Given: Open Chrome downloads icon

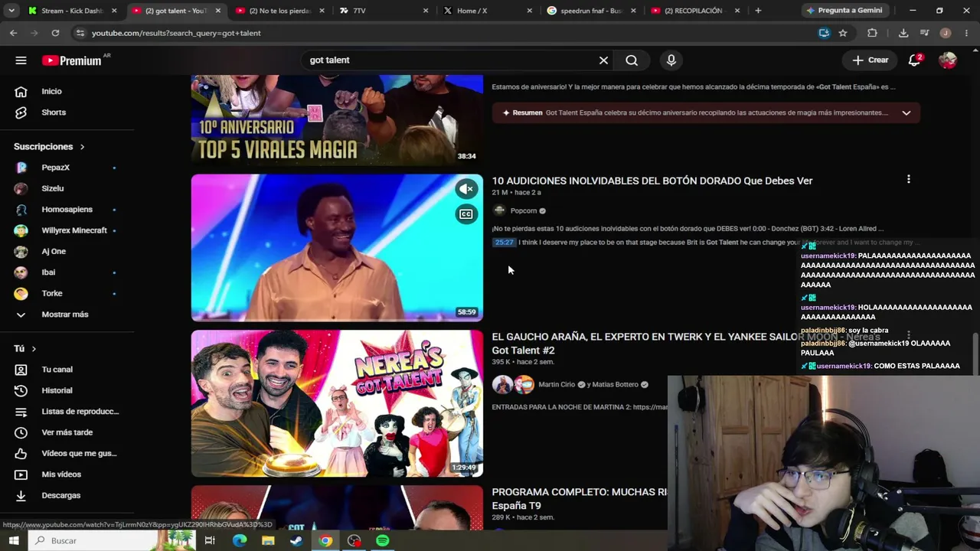Looking at the screenshot, I should coord(903,33).
